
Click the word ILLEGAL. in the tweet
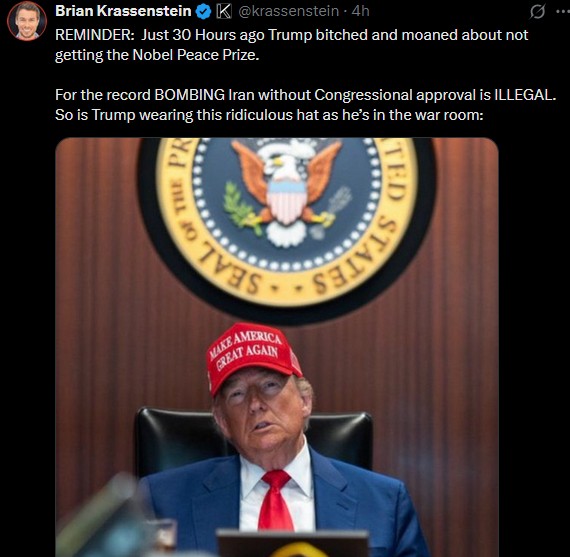525,95
